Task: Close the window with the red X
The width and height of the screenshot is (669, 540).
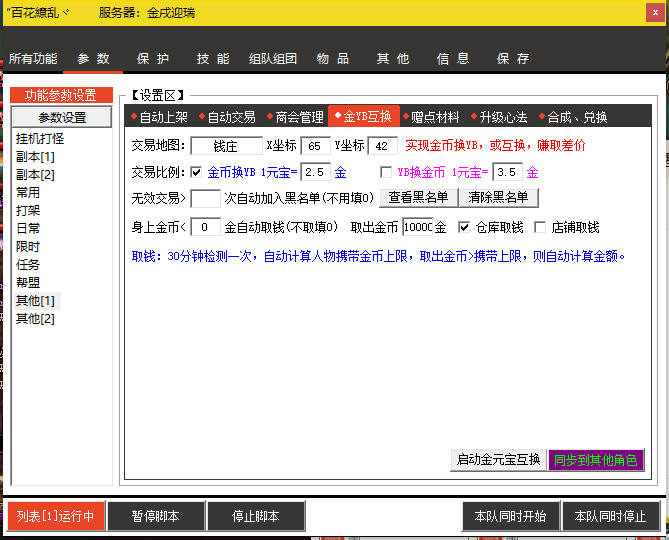Action: 655,12
